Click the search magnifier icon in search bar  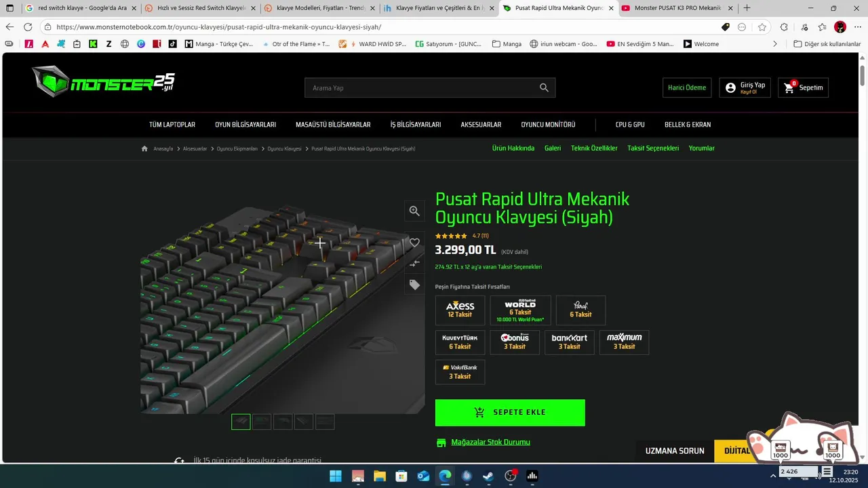544,87
